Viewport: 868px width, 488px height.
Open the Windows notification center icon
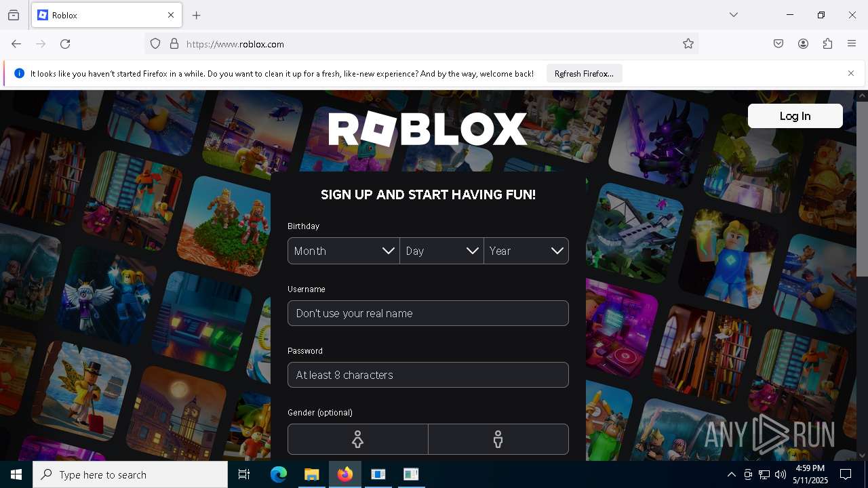[x=846, y=474]
